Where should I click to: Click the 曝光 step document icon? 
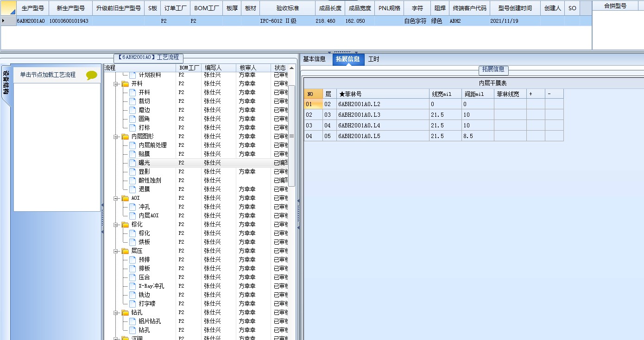click(133, 163)
